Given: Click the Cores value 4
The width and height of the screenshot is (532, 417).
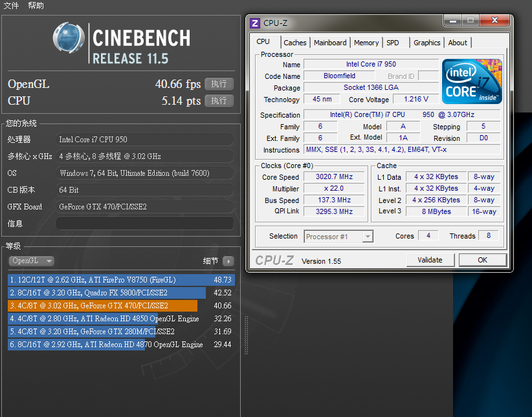Looking at the screenshot, I should click(x=428, y=235).
